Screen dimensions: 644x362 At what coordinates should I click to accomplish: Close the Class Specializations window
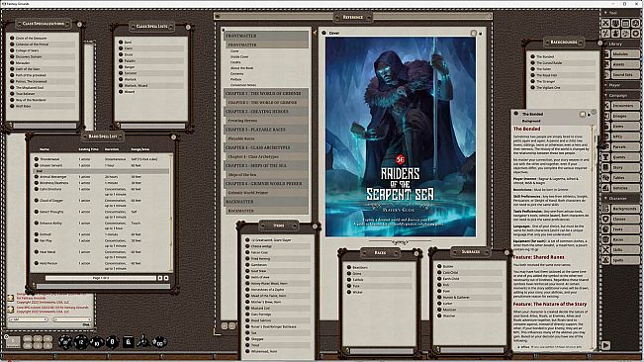pyautogui.click(x=80, y=24)
